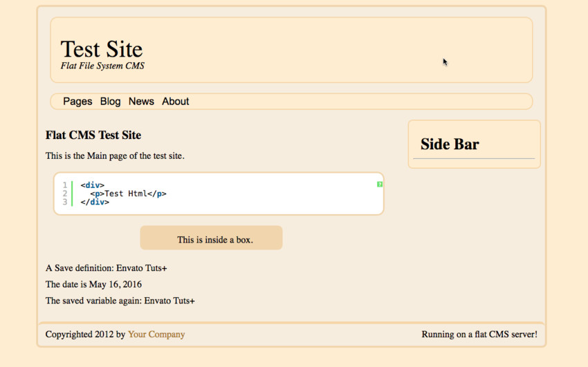Open the Pages navigation item
588x367 pixels.
77,102
